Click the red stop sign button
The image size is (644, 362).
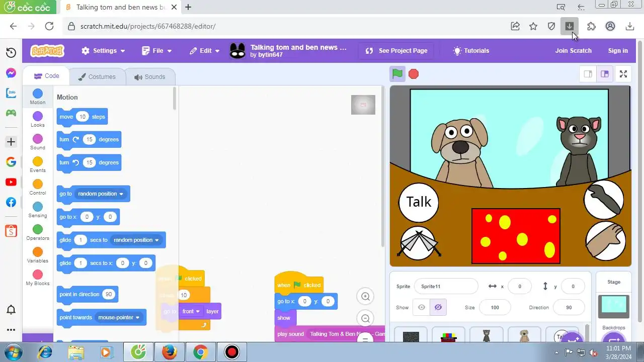pos(414,74)
